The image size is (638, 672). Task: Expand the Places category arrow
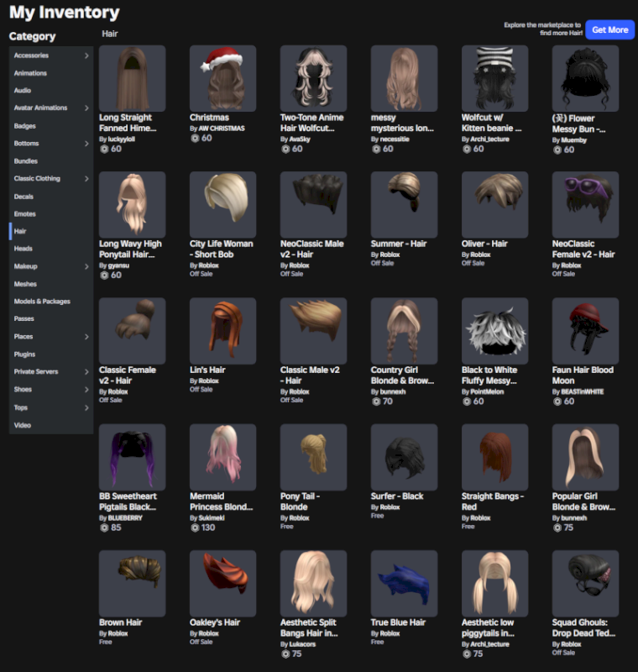[86, 337]
